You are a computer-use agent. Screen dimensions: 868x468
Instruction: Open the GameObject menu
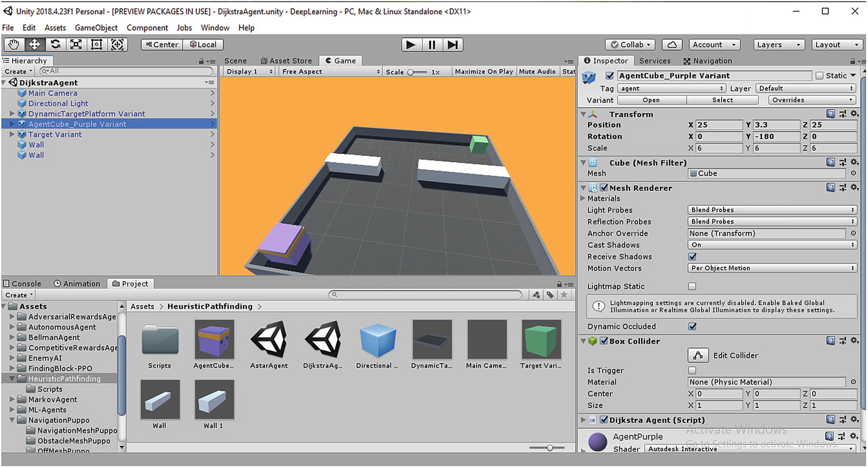(96, 28)
